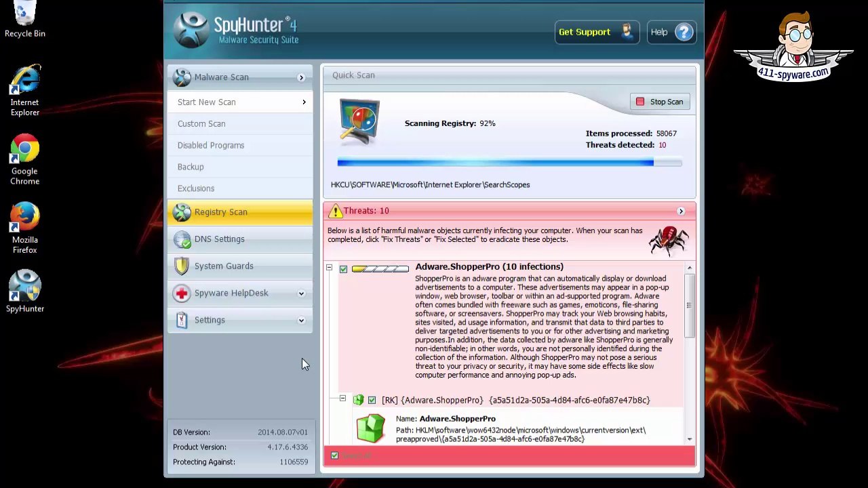Open the Custom Scan menu item

click(240, 124)
